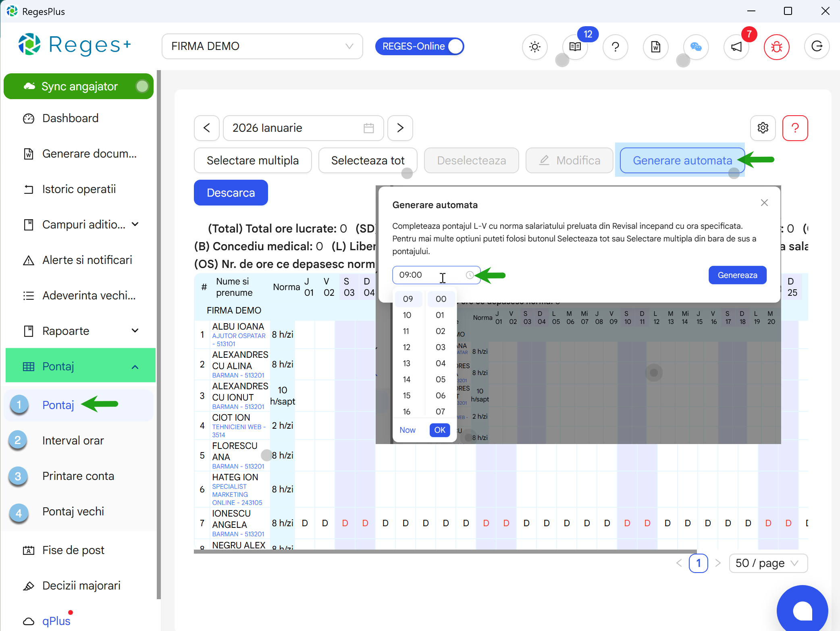
Task: Open the Word document generation icon
Action: tap(655, 47)
